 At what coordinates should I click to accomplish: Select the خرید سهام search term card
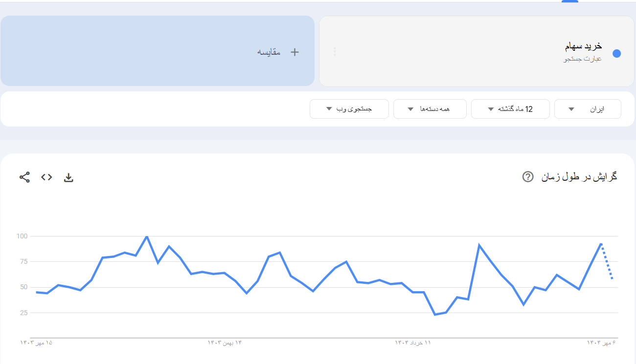pos(477,51)
